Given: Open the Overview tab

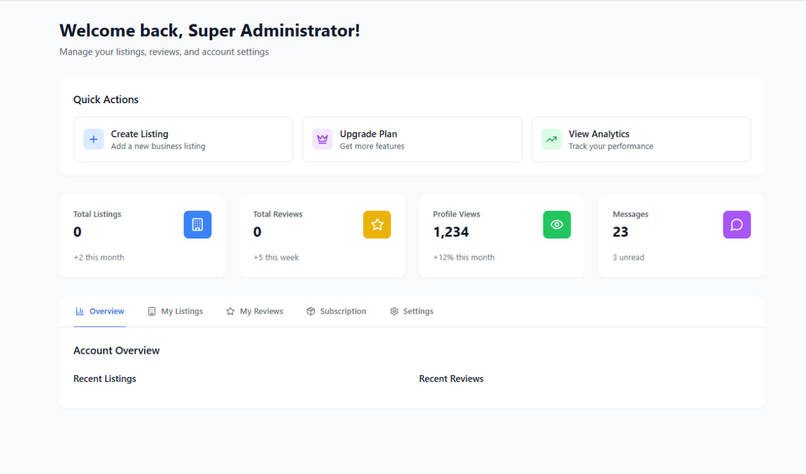Looking at the screenshot, I should click(x=100, y=311).
